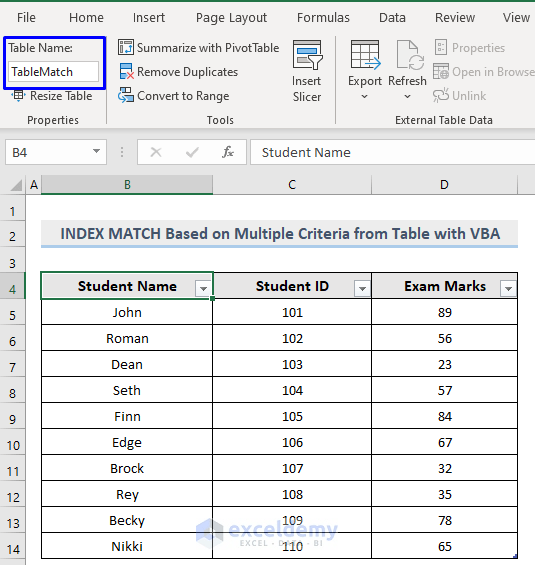Click the Resize Table icon
This screenshot has height=565, width=535.
[18, 95]
